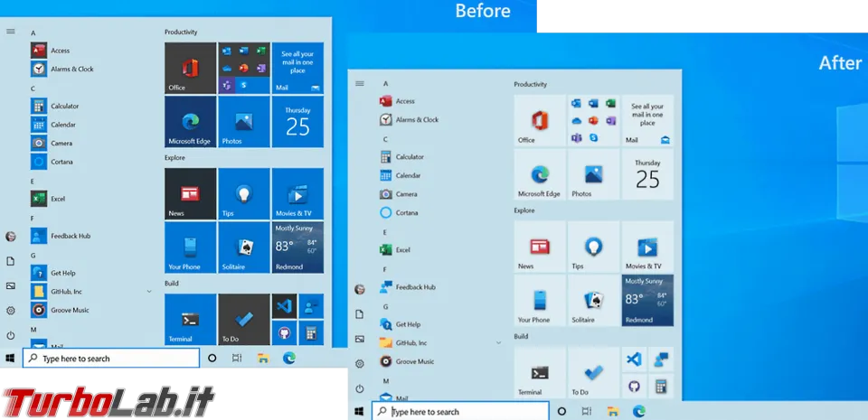Open Task View on the Before taskbar
Viewport: 868px width, 420px height.
click(x=237, y=358)
